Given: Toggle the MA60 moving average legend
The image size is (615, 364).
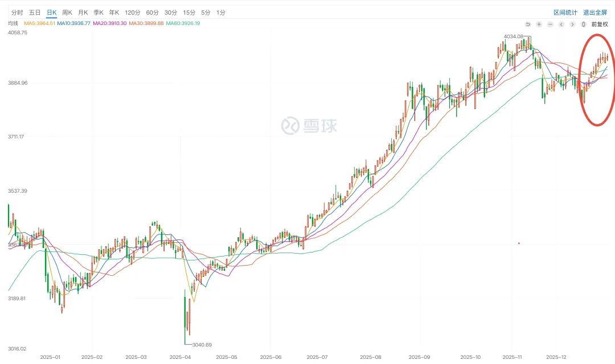Looking at the screenshot, I should [183, 23].
